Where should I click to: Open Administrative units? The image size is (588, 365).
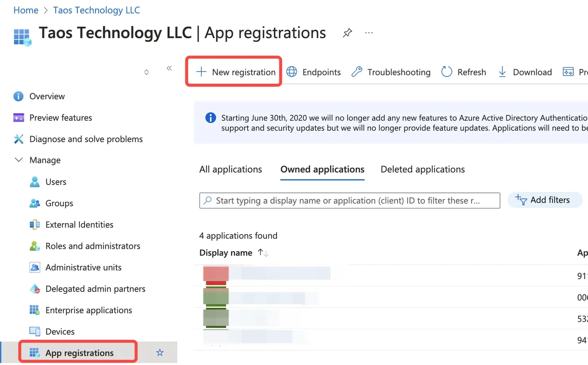click(84, 268)
